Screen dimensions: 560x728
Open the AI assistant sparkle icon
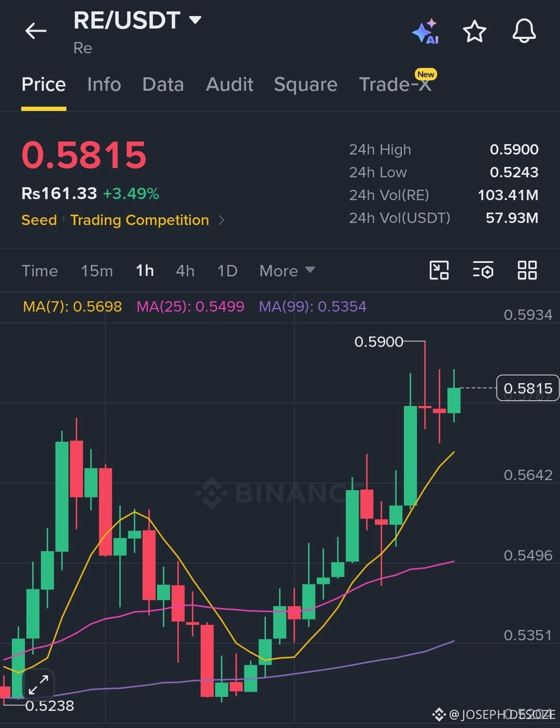[426, 32]
